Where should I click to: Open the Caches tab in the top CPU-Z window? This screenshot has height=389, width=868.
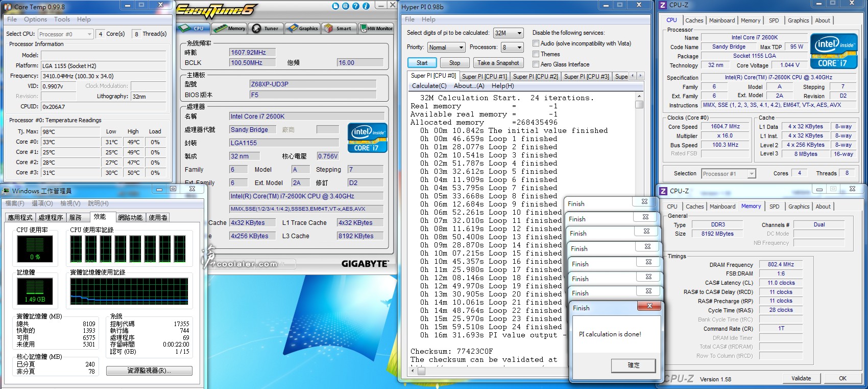click(694, 20)
